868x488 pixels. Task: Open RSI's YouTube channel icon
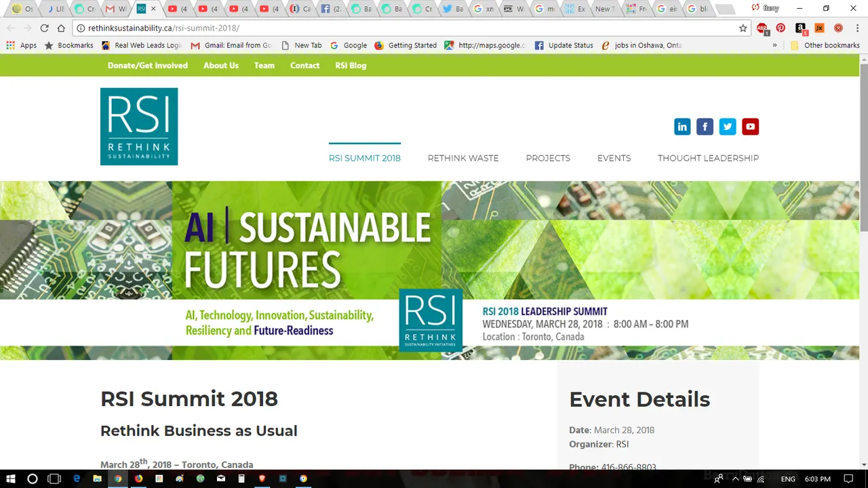coord(750,126)
